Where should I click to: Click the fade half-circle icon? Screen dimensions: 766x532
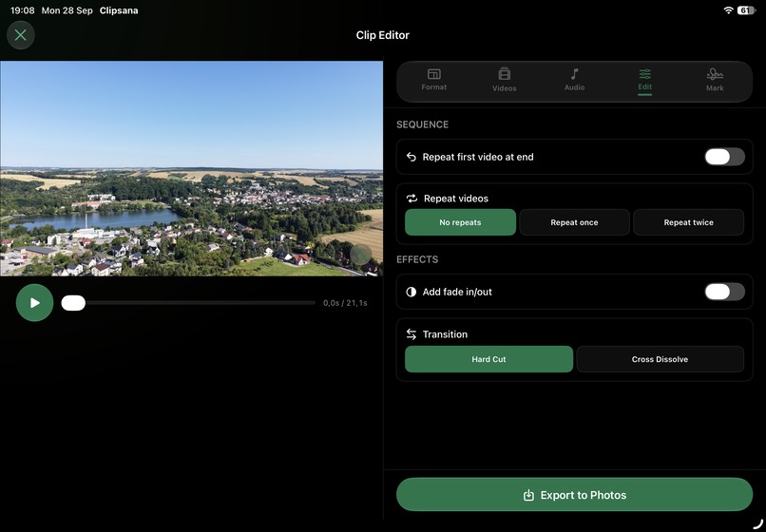click(x=412, y=292)
